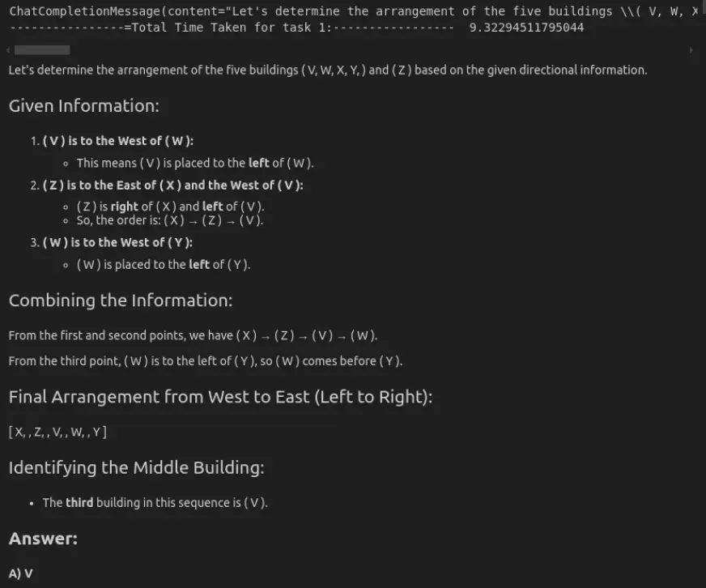Select the "Combining the Information:" heading
Viewport: 706px width, 588px height.
pos(121,300)
